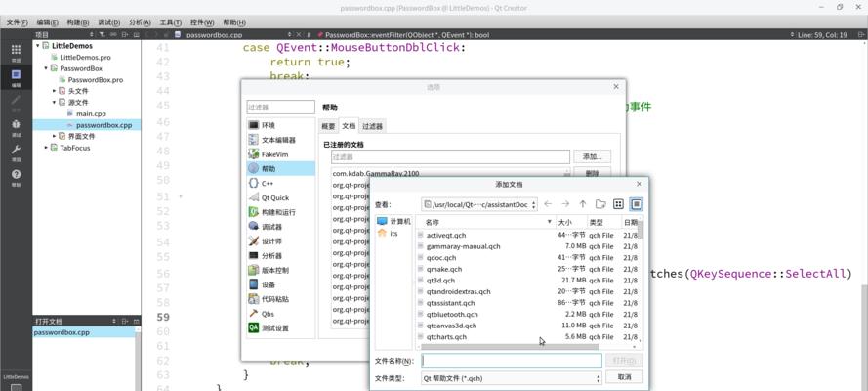868x391 pixels.
Task: Click the registered documents filter field
Action: [450, 156]
